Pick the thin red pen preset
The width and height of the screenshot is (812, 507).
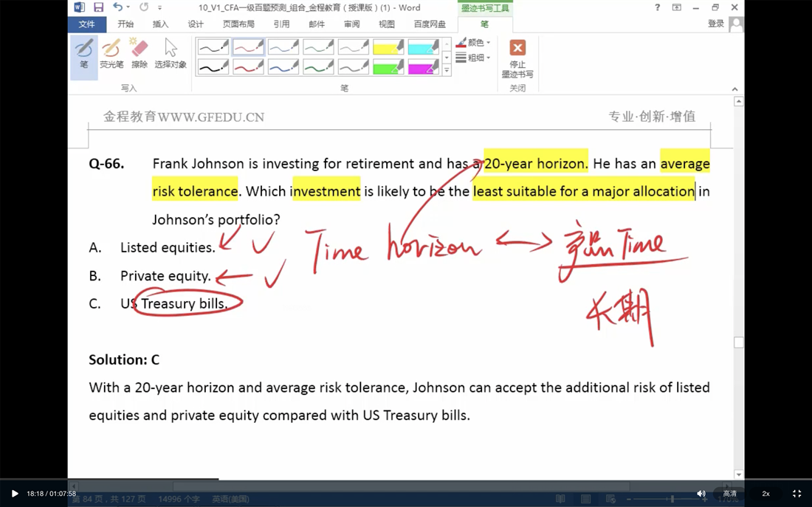click(248, 46)
